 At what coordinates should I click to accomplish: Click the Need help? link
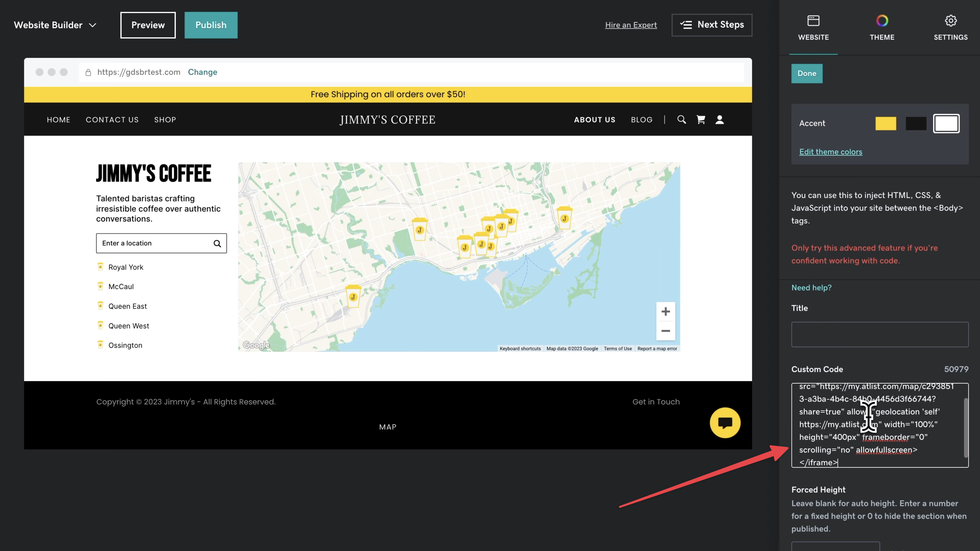(811, 288)
